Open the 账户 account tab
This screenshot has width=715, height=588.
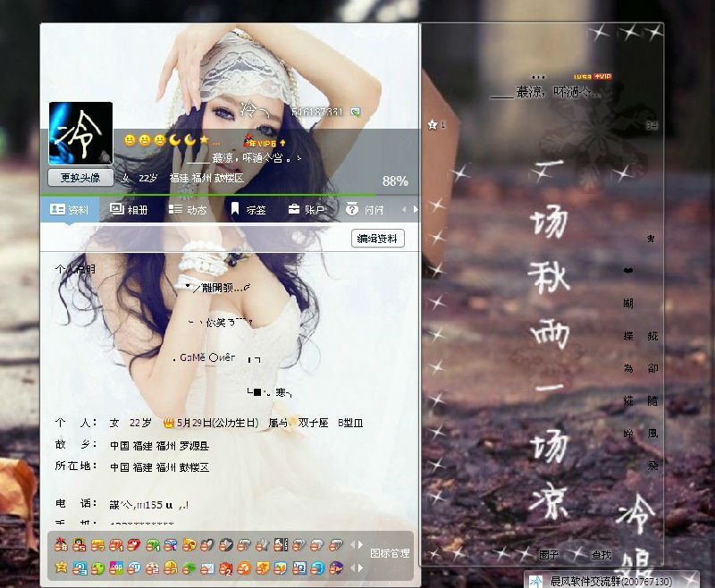308,210
